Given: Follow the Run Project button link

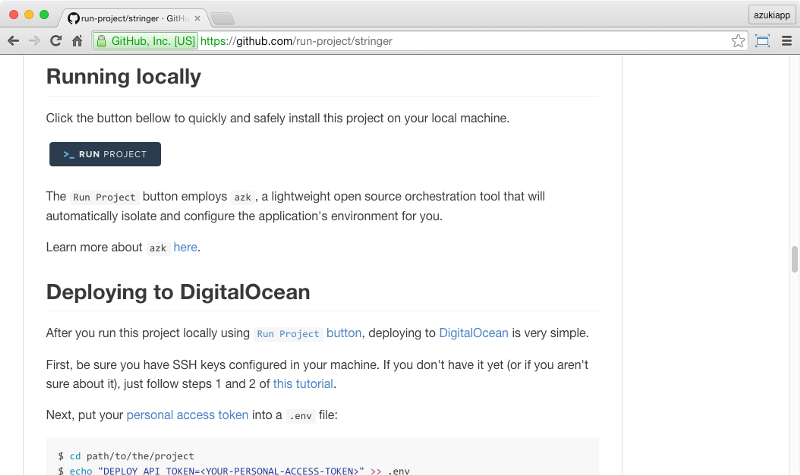Looking at the screenshot, I should tap(308, 333).
